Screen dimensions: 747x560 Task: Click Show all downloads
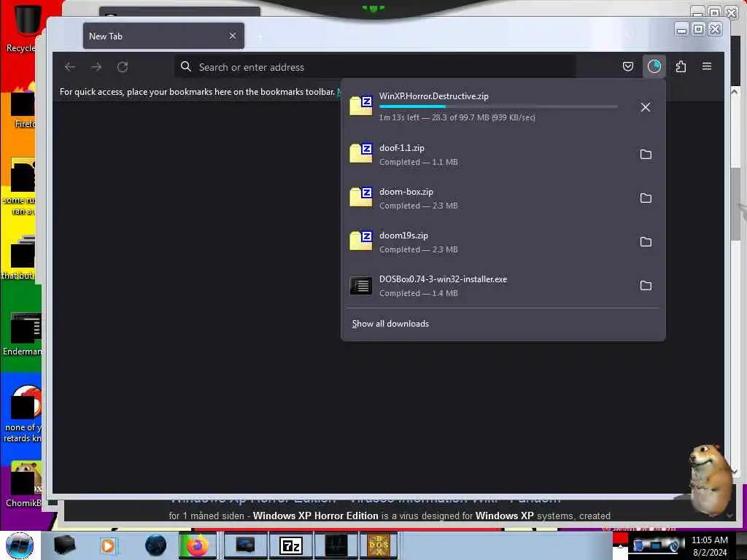coord(390,324)
